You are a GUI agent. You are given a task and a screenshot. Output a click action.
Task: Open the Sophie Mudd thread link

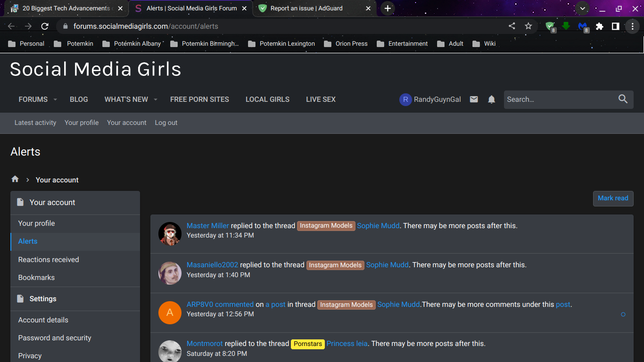pyautogui.click(x=378, y=225)
